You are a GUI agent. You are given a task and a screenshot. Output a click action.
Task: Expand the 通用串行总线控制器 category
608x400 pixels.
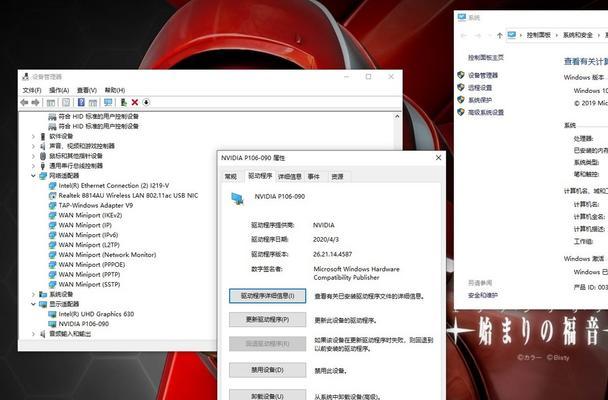[33, 166]
